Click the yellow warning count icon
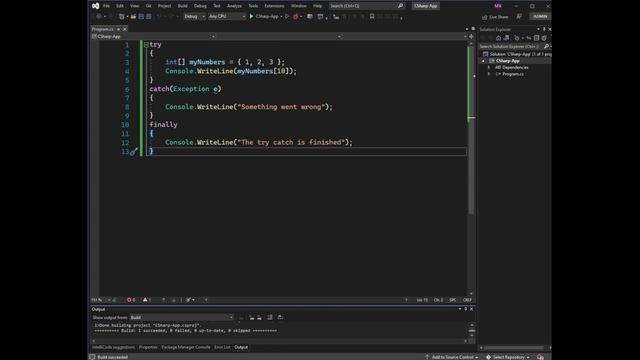The width and height of the screenshot is (640, 360). (x=145, y=300)
